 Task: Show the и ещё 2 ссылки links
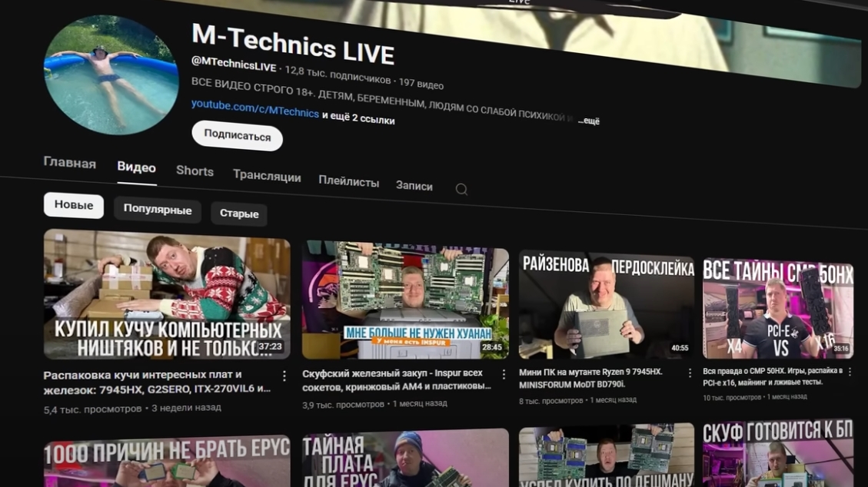tap(358, 118)
